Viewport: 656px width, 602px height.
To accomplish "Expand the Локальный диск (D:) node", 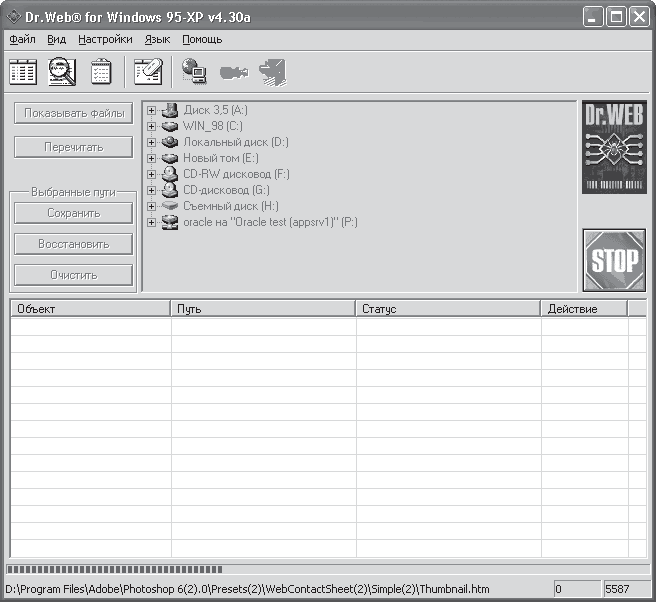I will coord(151,142).
